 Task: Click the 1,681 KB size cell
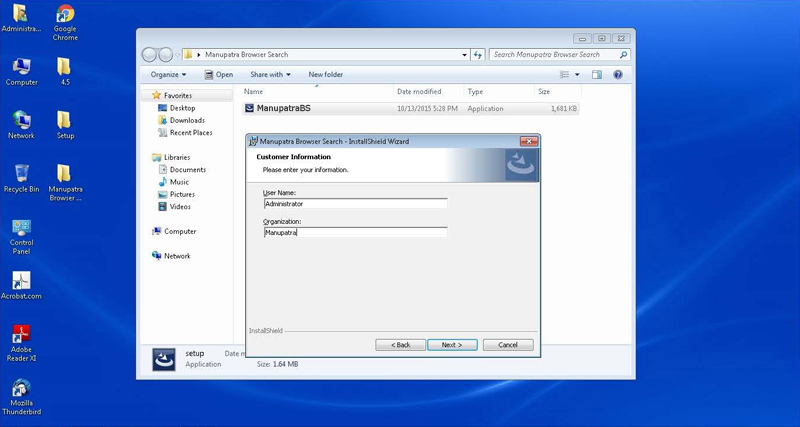(564, 109)
